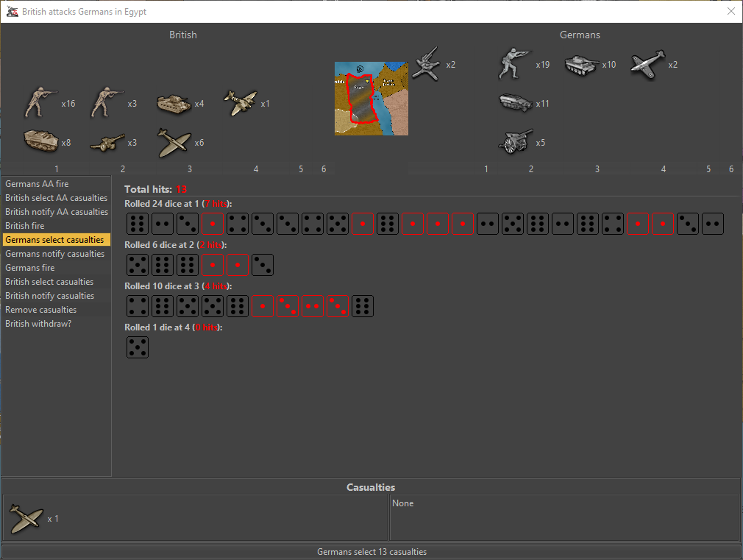743x560 pixels.
Task: Select the German infantry icon showing x19
Action: (514, 64)
